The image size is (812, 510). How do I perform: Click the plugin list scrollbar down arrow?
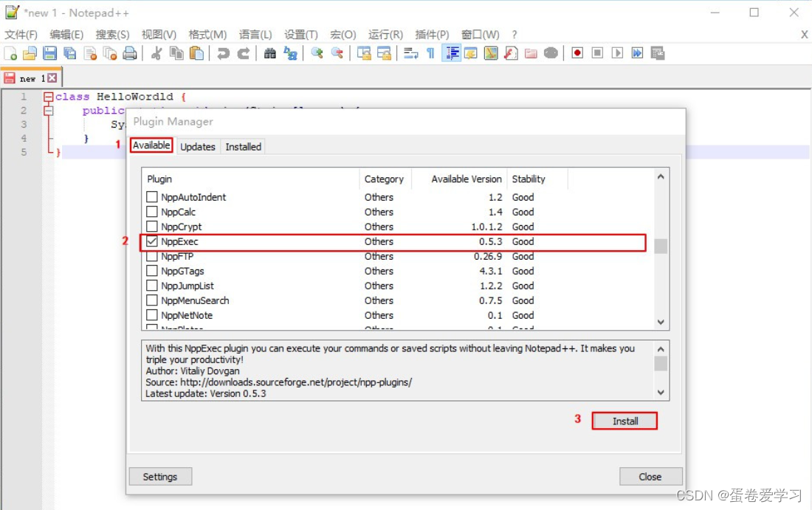[661, 323]
